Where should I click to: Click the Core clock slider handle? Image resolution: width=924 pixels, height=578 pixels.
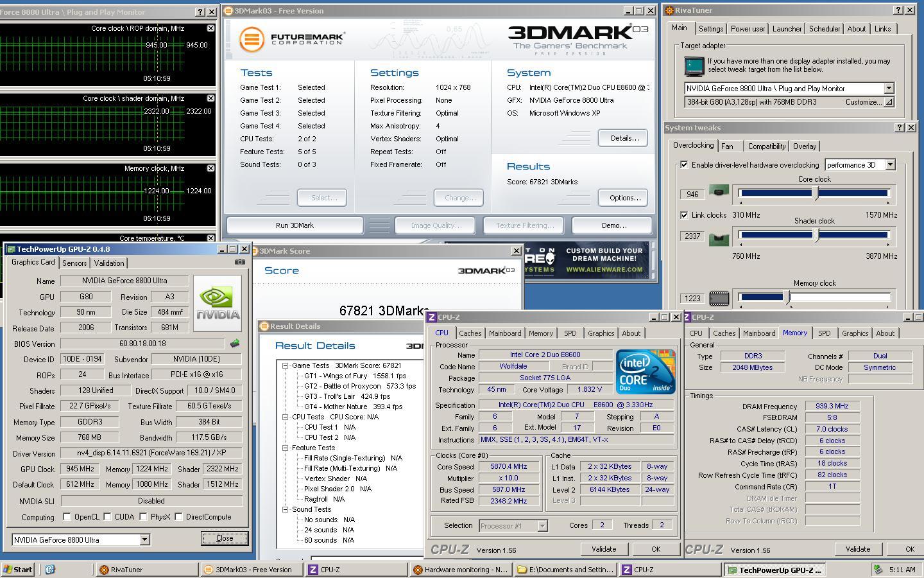click(816, 193)
